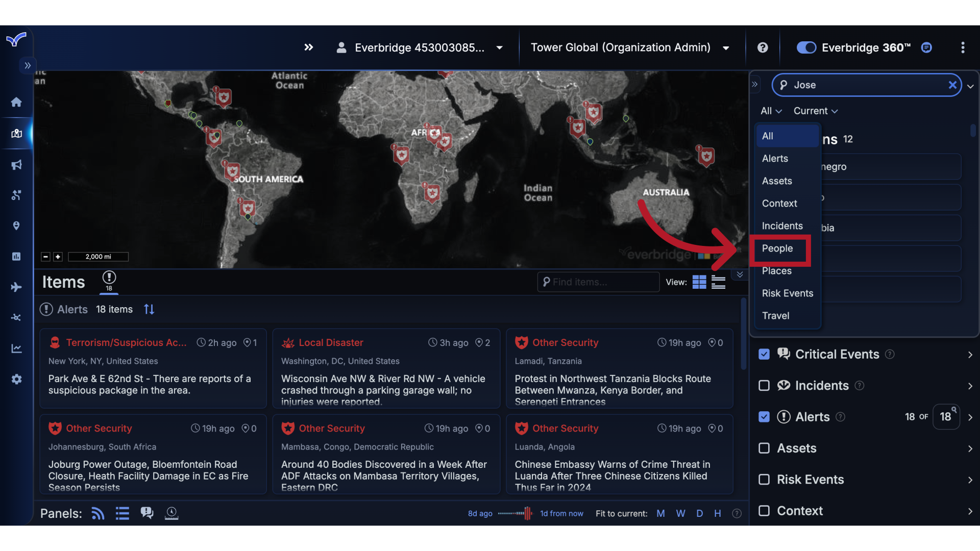Check the Incidents checkbox
Viewport: 980px width, 551px height.
[764, 386]
